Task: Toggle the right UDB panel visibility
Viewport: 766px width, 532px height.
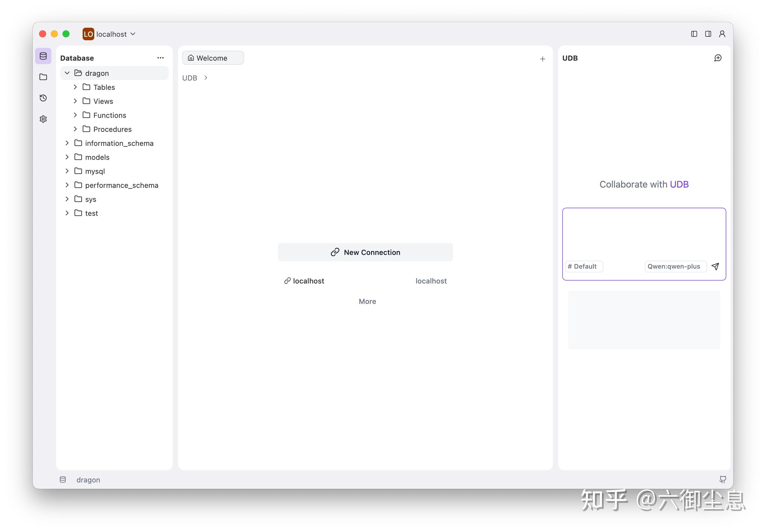Action: click(x=708, y=34)
